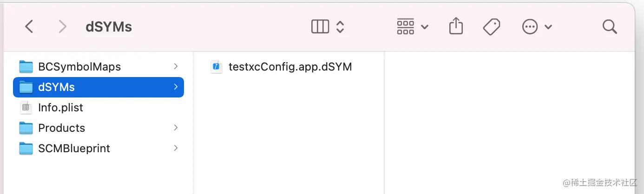Viewport: 644px width, 194px height.
Task: Go back with the left chevron
Action: [x=29, y=27]
